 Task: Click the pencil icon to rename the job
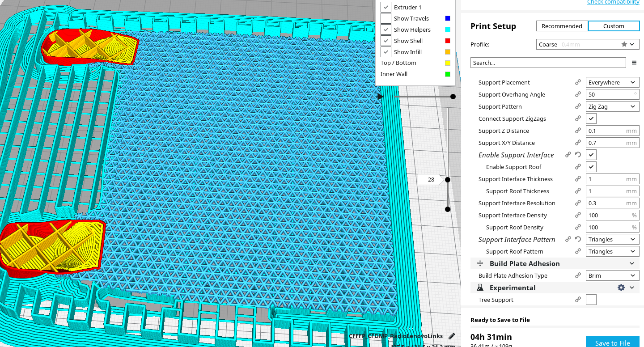(452, 336)
